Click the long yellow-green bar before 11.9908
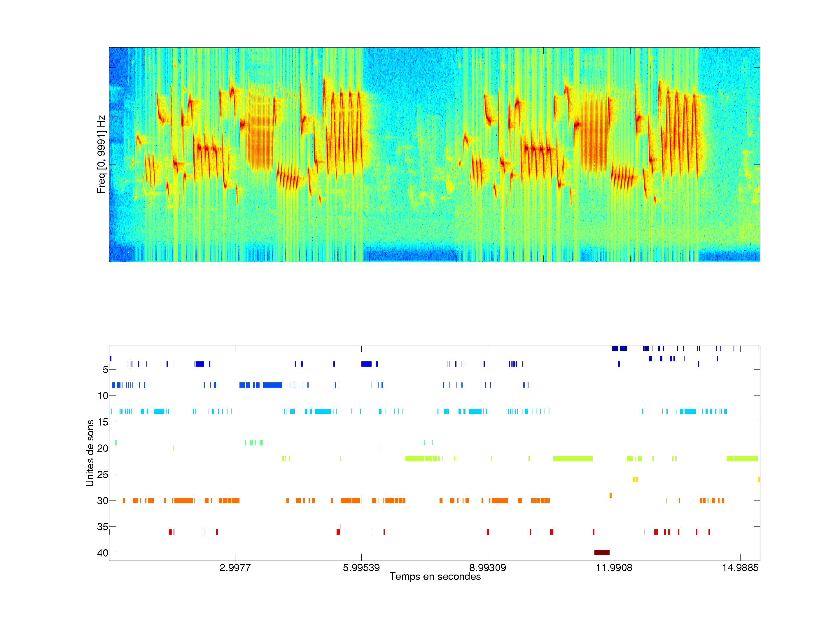Image resolution: width=840 pixels, height=630 pixels. click(573, 459)
